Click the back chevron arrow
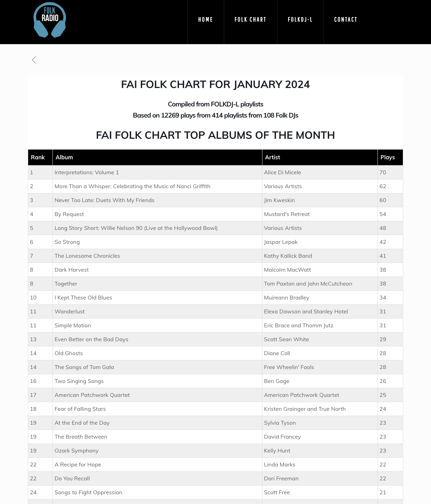Viewport: 431px width, 504px height. coord(34,60)
